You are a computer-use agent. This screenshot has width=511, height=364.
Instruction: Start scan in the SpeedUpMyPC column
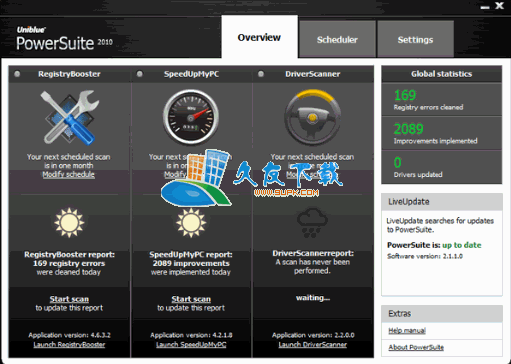tap(191, 299)
